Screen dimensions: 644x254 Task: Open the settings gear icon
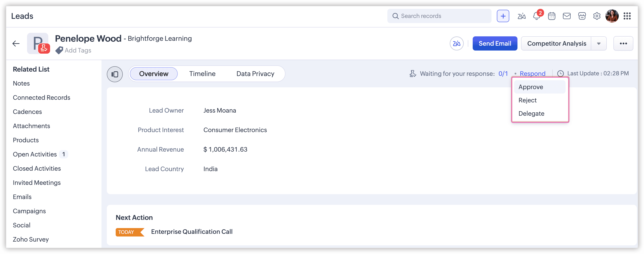597,16
